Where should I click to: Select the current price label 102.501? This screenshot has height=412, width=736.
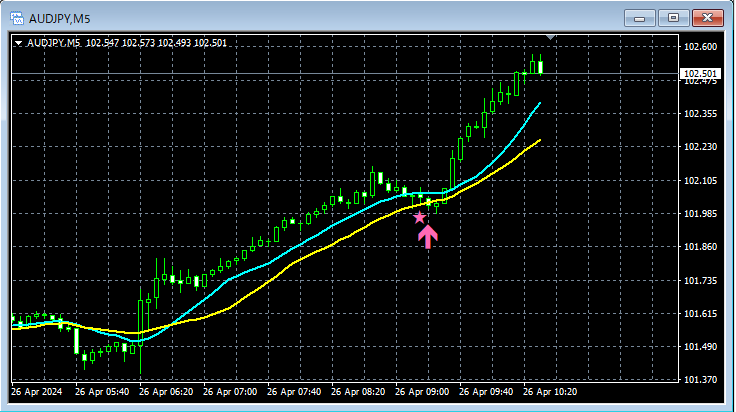click(700, 74)
